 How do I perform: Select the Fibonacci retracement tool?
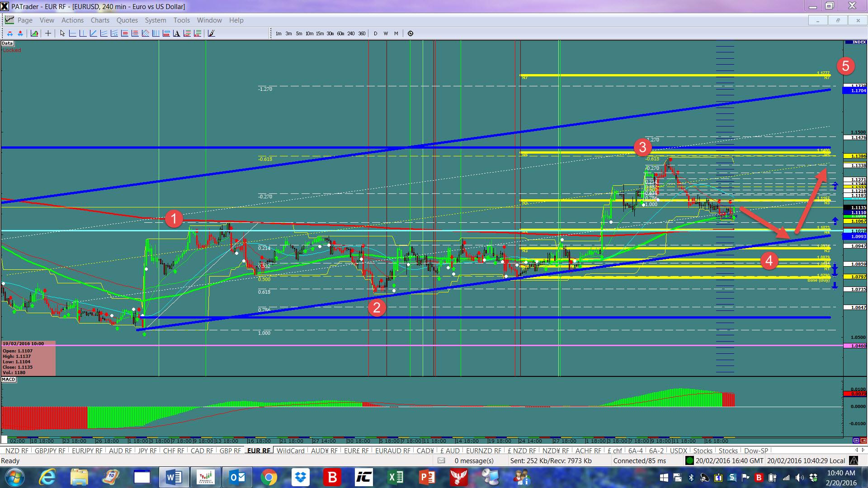[x=124, y=33]
